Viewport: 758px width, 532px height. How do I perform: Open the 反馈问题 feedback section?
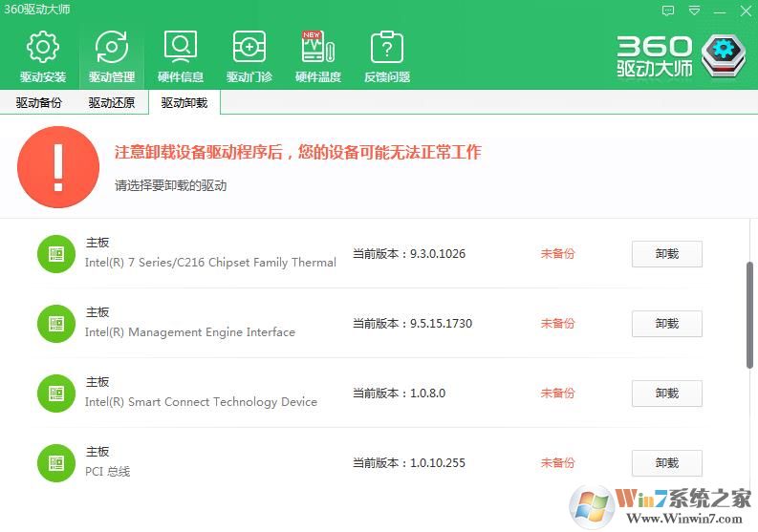point(386,56)
